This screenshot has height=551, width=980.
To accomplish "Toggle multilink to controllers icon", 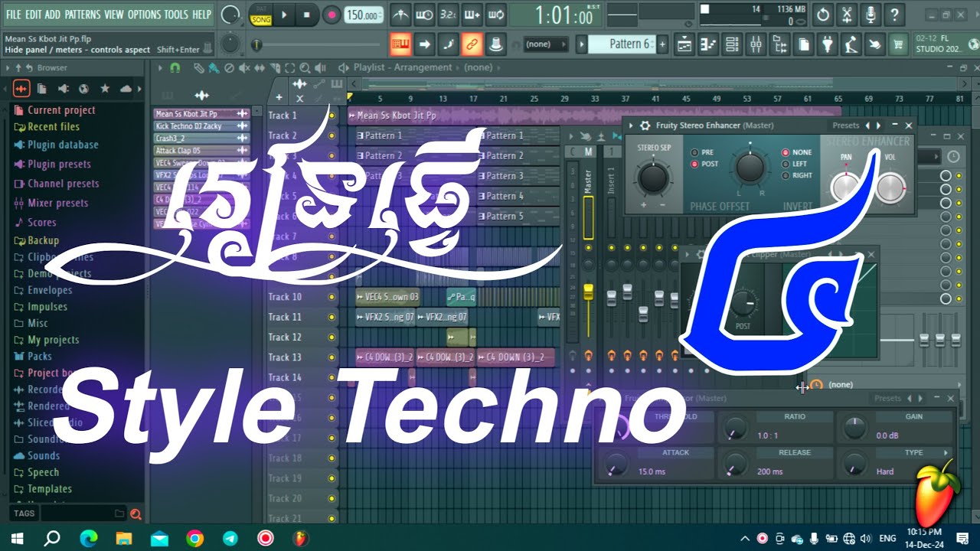I will click(472, 44).
